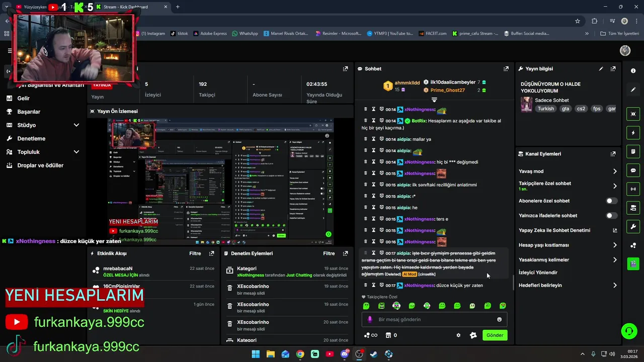Open Droplar ve ödüller in sidebar

pos(40,165)
